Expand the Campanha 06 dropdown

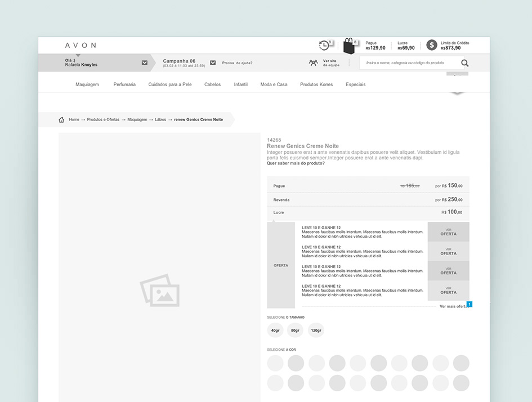pos(213,62)
